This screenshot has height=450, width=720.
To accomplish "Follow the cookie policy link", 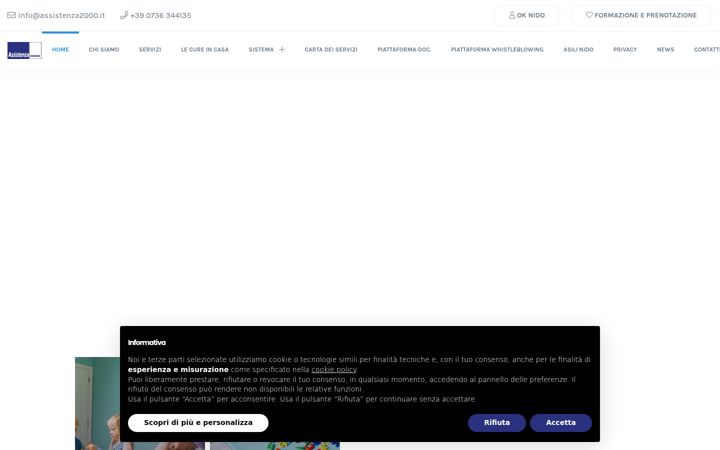I will pos(334,370).
